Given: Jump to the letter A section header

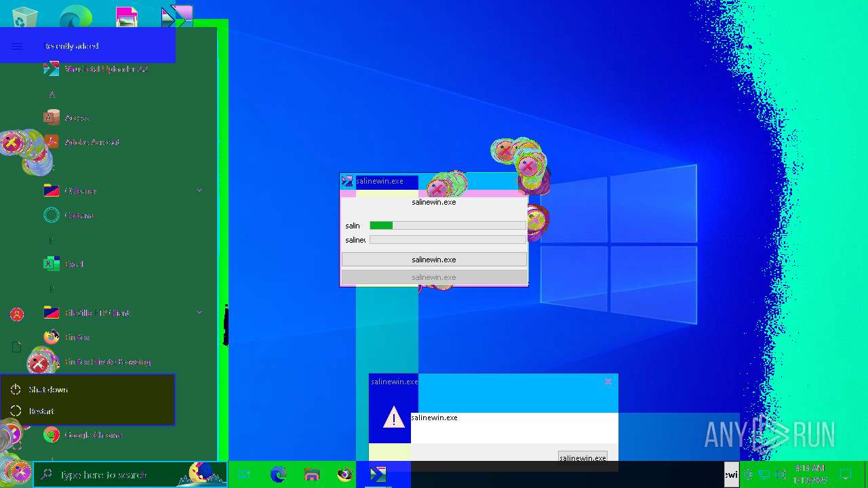Looking at the screenshot, I should [52, 94].
